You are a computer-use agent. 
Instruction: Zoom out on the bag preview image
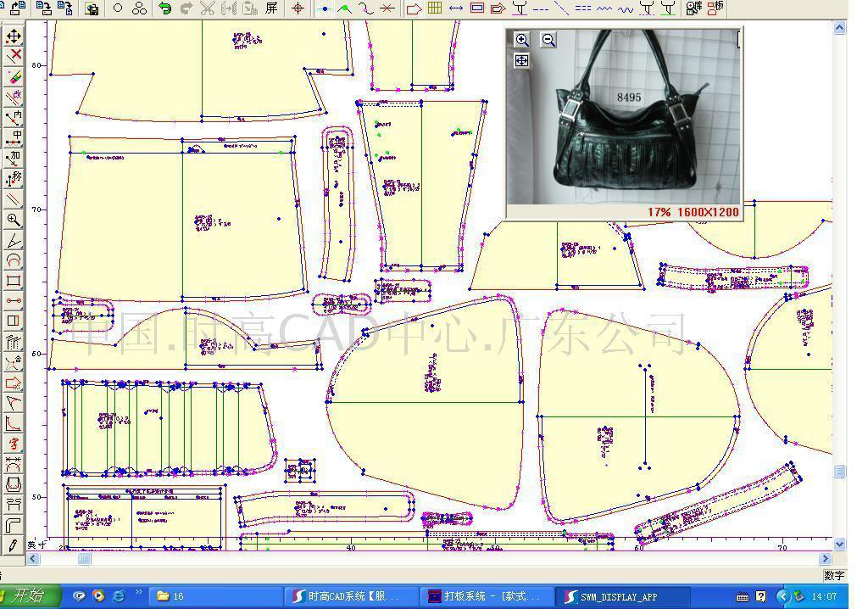pos(548,40)
